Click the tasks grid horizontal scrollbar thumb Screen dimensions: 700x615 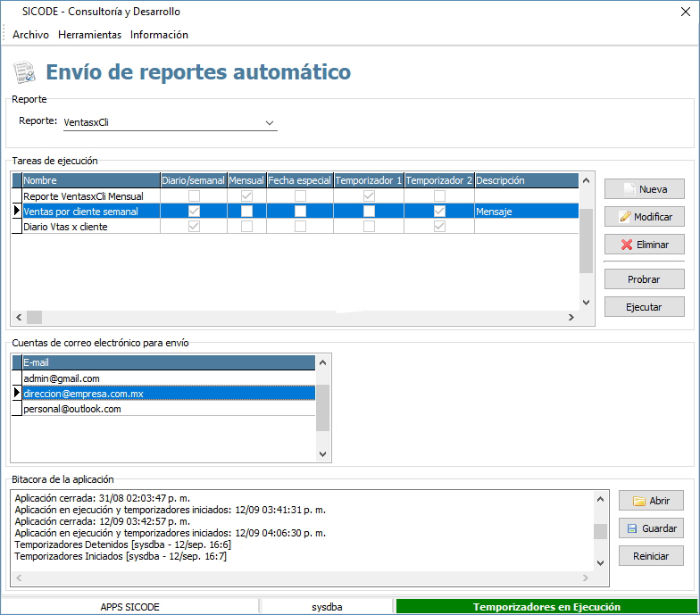pyautogui.click(x=34, y=318)
